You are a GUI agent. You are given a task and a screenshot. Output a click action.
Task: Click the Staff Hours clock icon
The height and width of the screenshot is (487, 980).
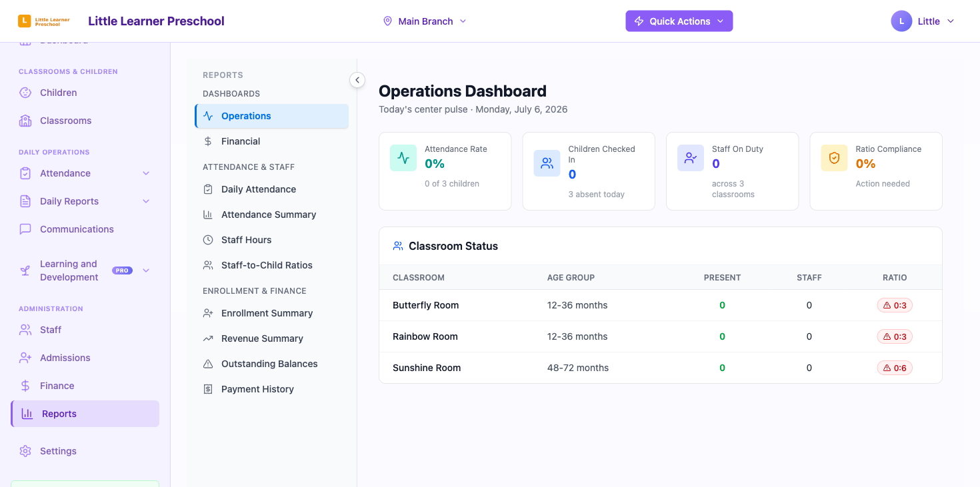tap(208, 240)
